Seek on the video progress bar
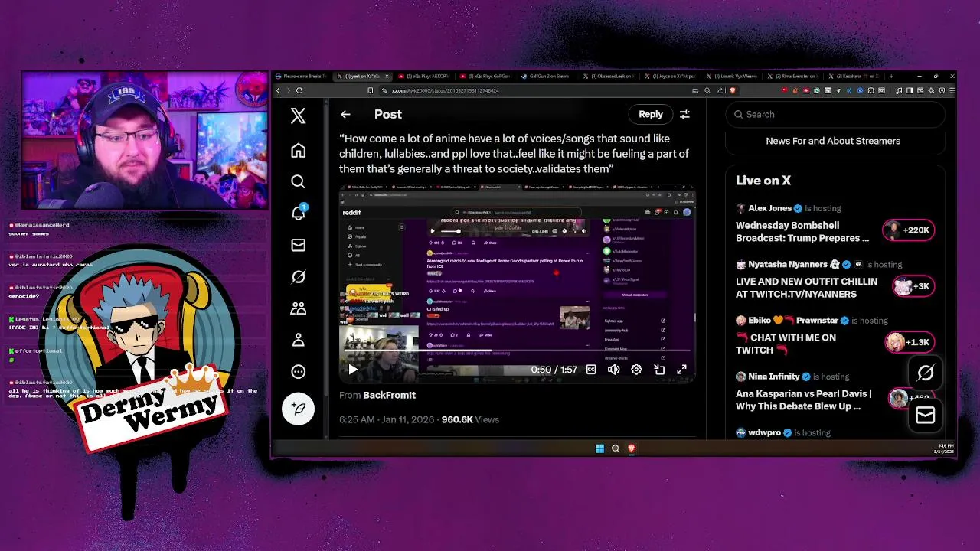Screen dimensions: 980x551 coord(517,351)
